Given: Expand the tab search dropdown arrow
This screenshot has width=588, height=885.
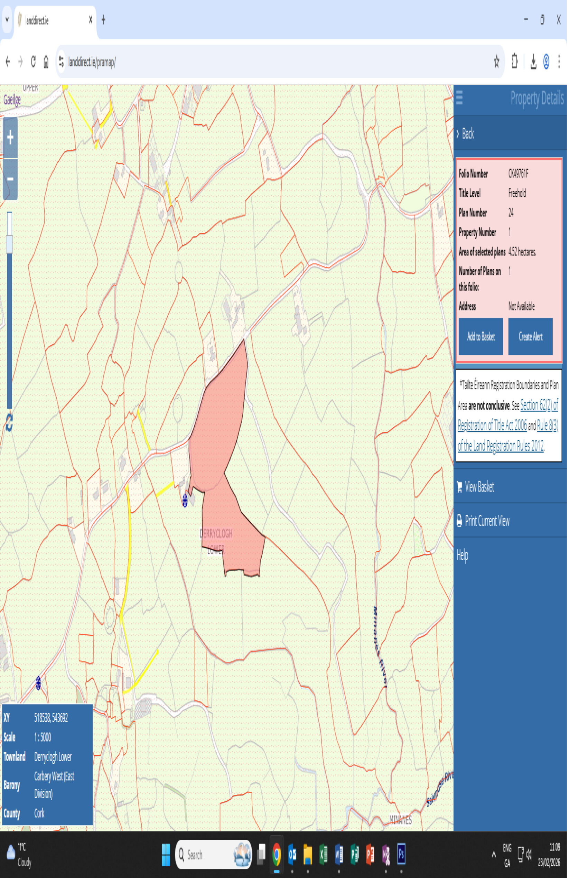Looking at the screenshot, I should 7,20.
